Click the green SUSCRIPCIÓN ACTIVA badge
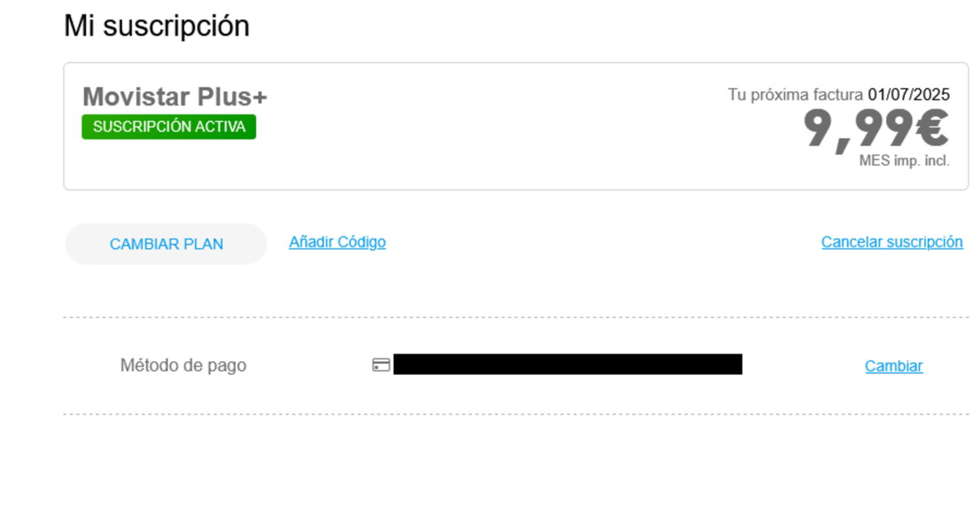 [x=169, y=127]
